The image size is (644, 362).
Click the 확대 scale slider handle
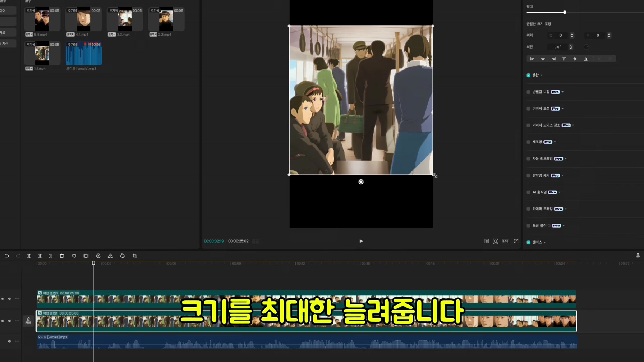(x=565, y=12)
